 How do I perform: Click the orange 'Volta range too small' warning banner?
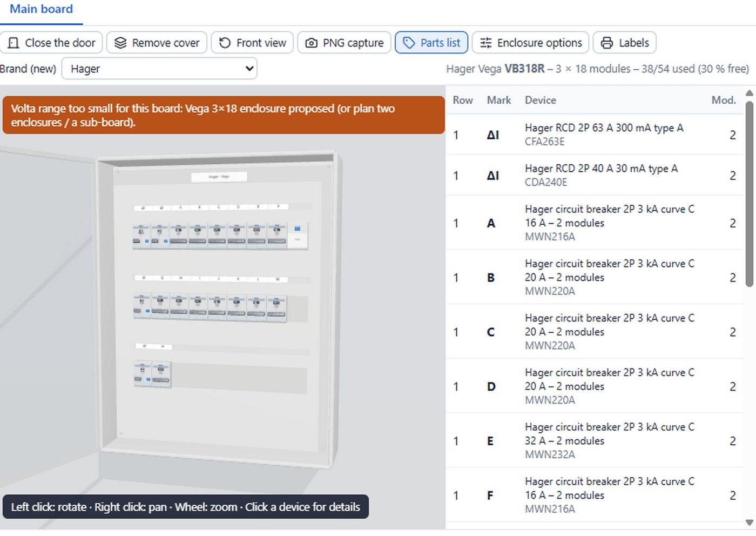pyautogui.click(x=224, y=115)
